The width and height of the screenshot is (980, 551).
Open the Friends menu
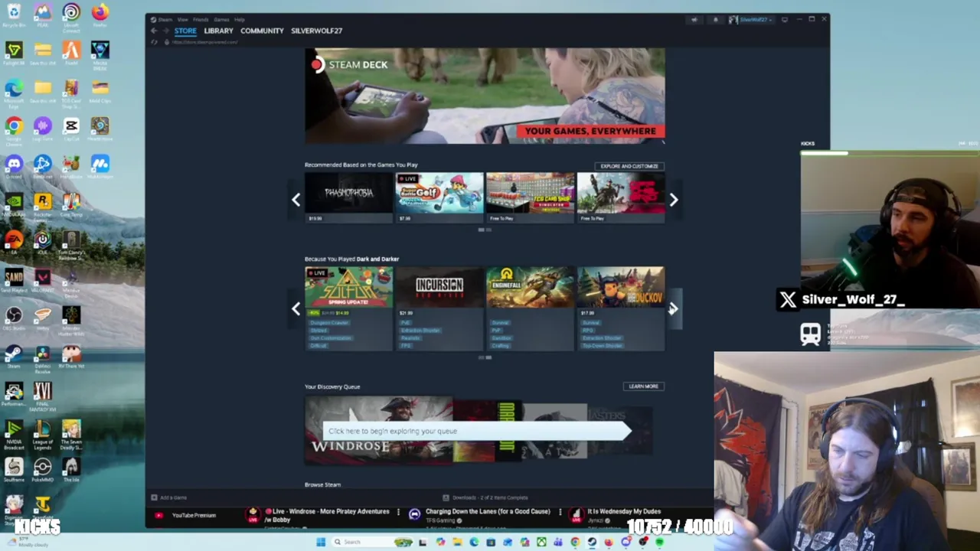(x=201, y=20)
